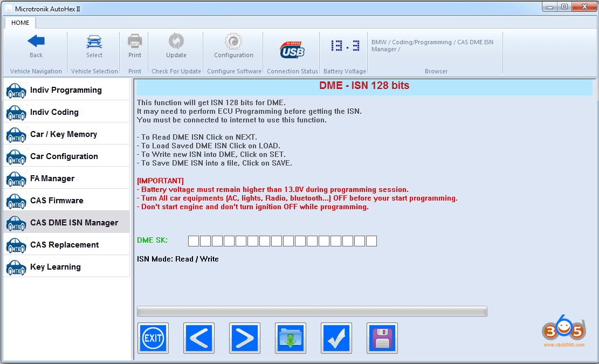Click the EXIT button icon
Screen dimensions: 599x364
click(153, 338)
